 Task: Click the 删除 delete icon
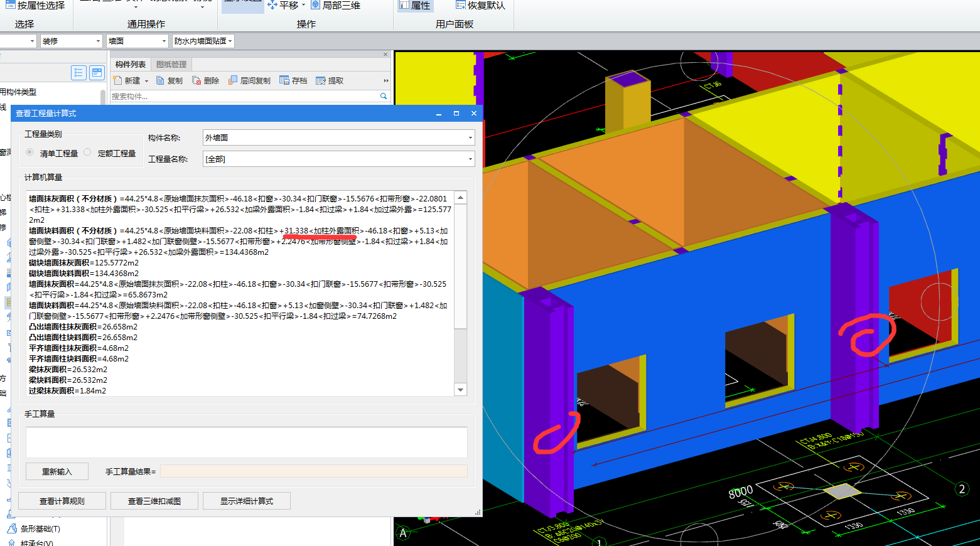tap(197, 80)
